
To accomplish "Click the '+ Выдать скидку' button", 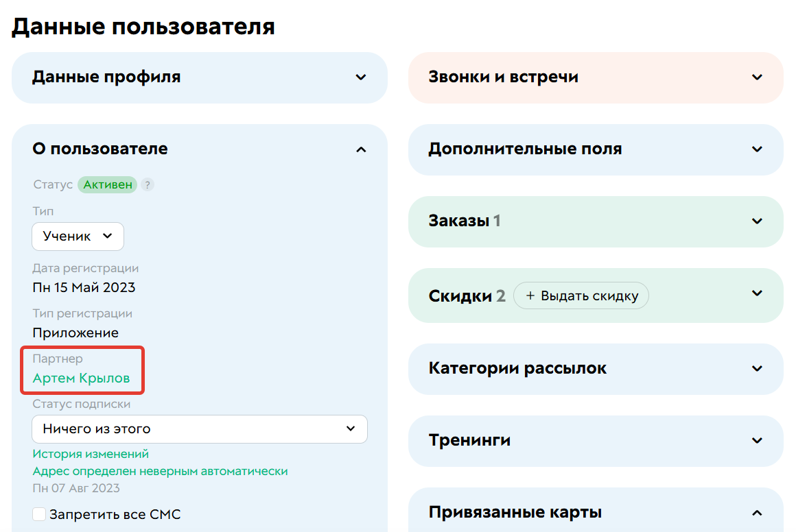I will (x=581, y=295).
